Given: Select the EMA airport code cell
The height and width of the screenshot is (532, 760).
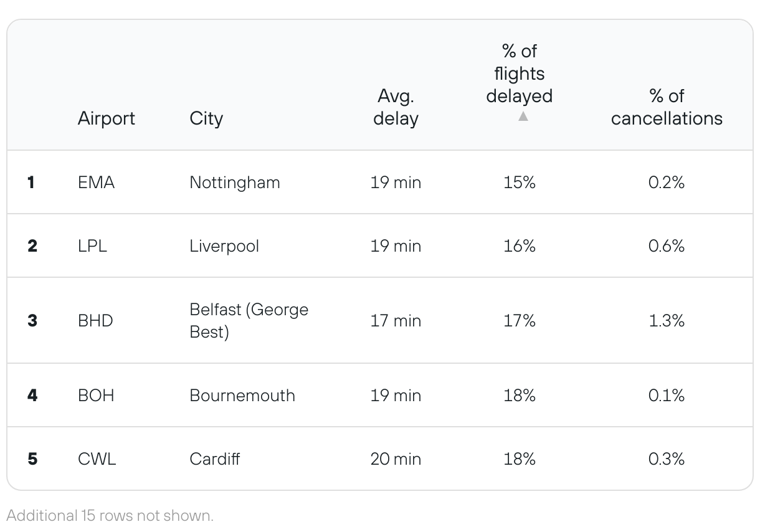Looking at the screenshot, I should (x=97, y=183).
